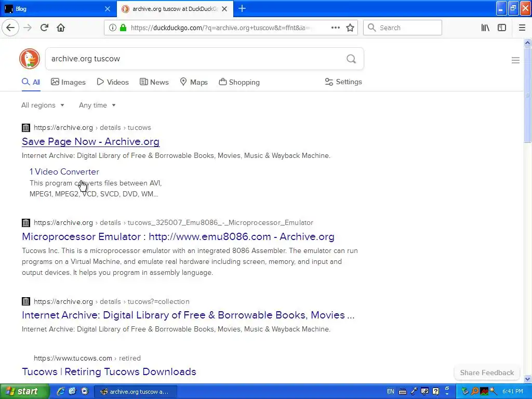Screen dimensions: 532x399
Task: Open DuckDuckGo side menu icon
Action: (515, 60)
